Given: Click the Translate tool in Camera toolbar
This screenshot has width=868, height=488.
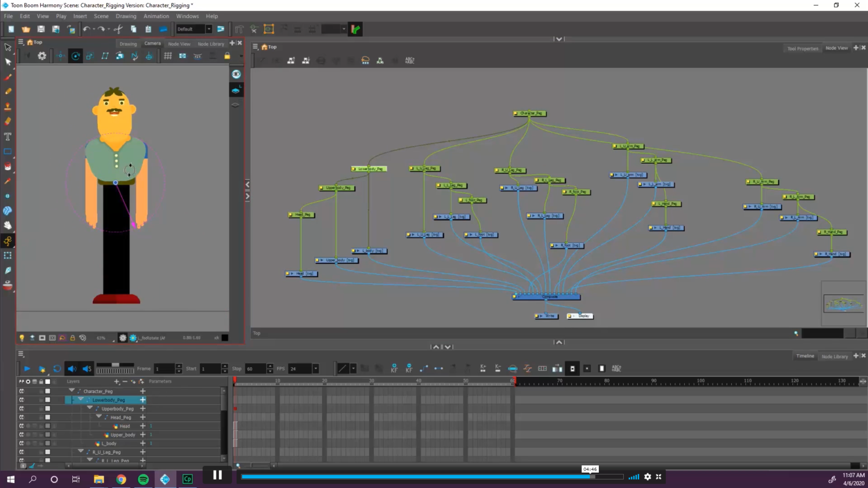Looking at the screenshot, I should pyautogui.click(x=60, y=56).
